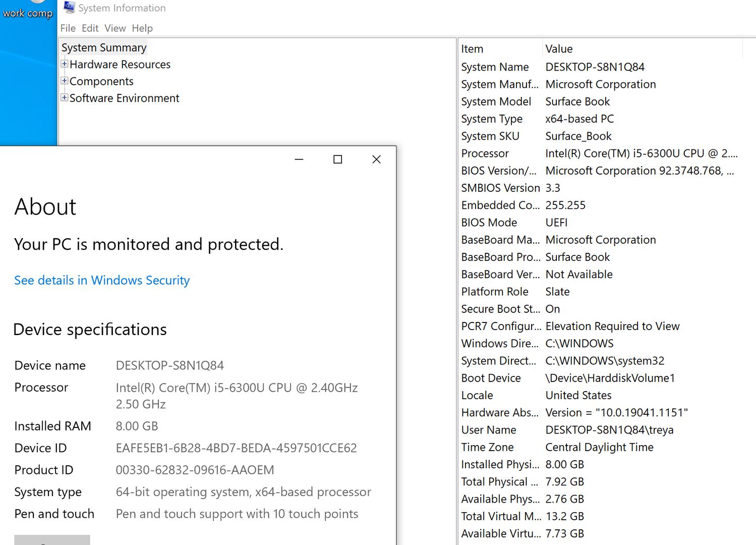The image size is (756, 545).
Task: Expand the Software Environment plus box
Action: click(65, 97)
